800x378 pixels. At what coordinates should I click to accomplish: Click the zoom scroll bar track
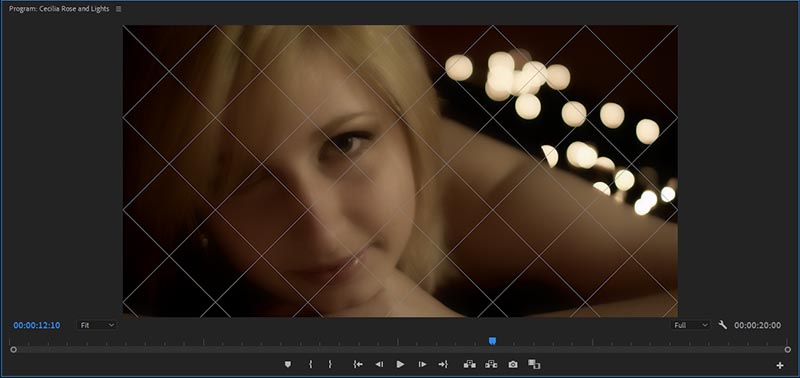coord(401,349)
